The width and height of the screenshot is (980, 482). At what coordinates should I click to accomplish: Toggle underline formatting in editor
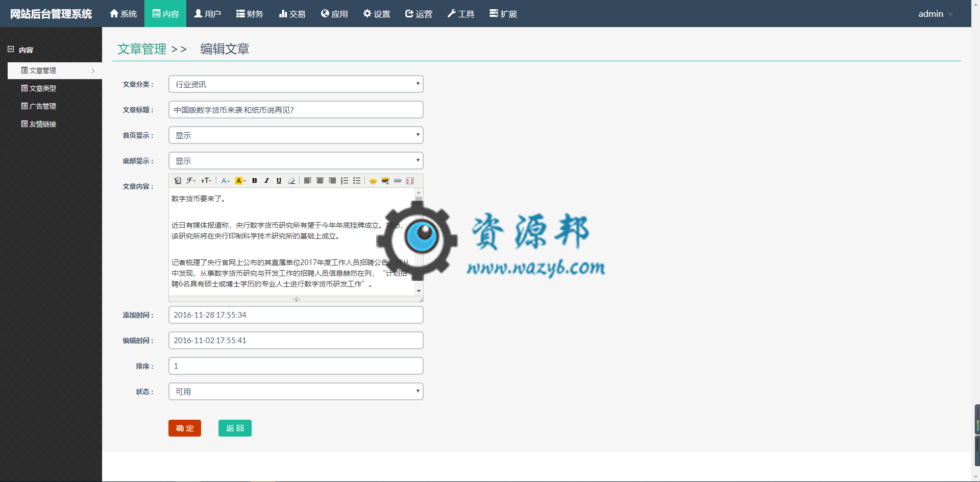(x=279, y=181)
